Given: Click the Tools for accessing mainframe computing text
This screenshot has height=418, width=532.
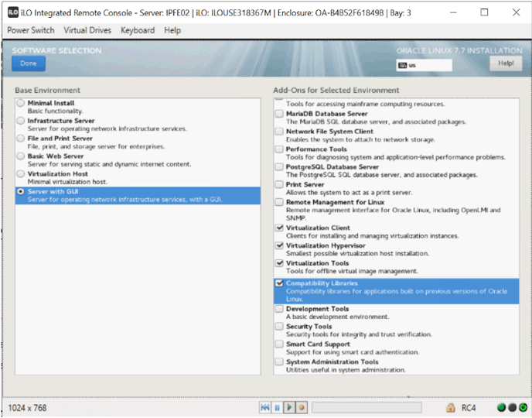Looking at the screenshot, I should click(366, 104).
